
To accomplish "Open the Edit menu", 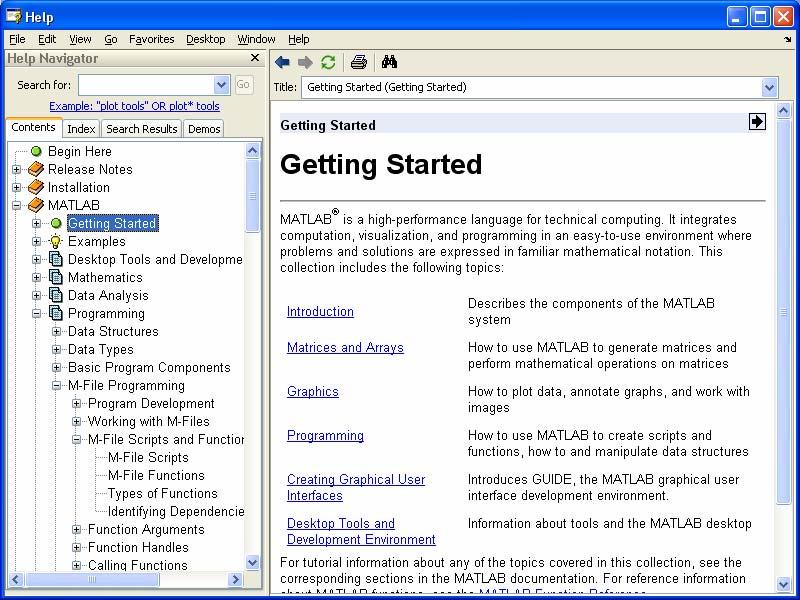I will coord(47,39).
